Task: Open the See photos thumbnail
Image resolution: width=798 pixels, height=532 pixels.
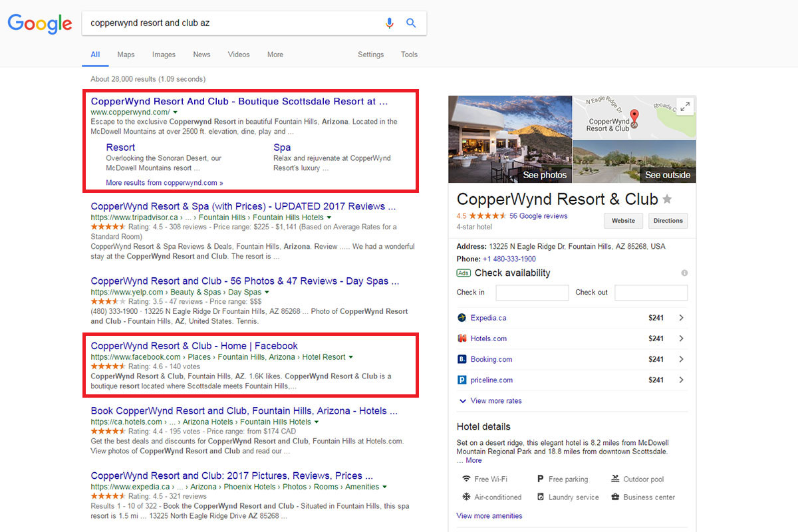Action: [510, 139]
